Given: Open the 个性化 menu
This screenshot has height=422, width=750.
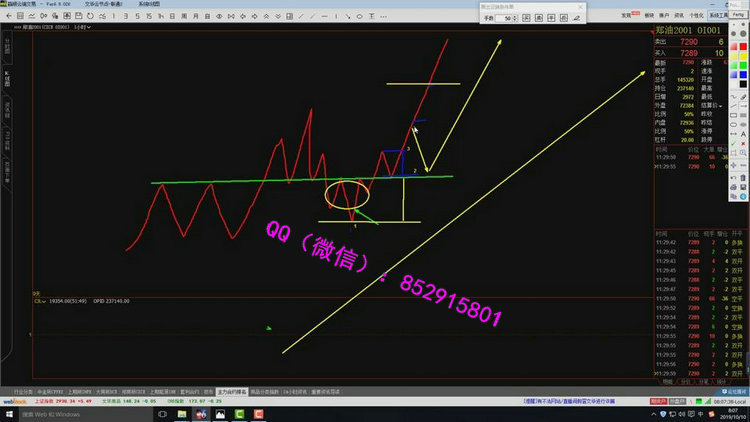Looking at the screenshot, I should pyautogui.click(x=699, y=17).
